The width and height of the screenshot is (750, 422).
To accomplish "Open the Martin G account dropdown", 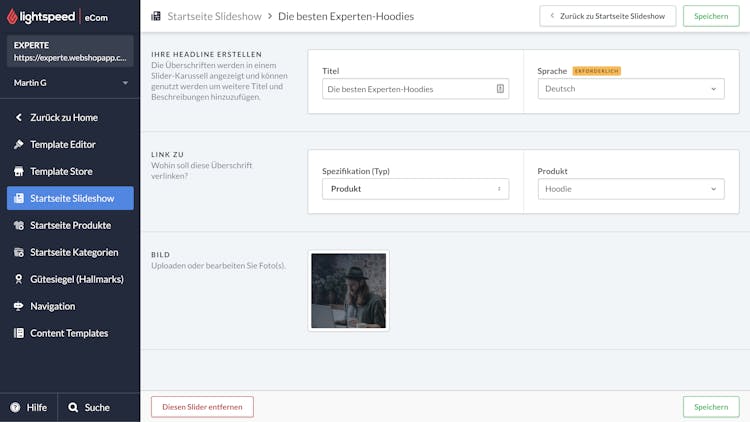I will (x=70, y=83).
